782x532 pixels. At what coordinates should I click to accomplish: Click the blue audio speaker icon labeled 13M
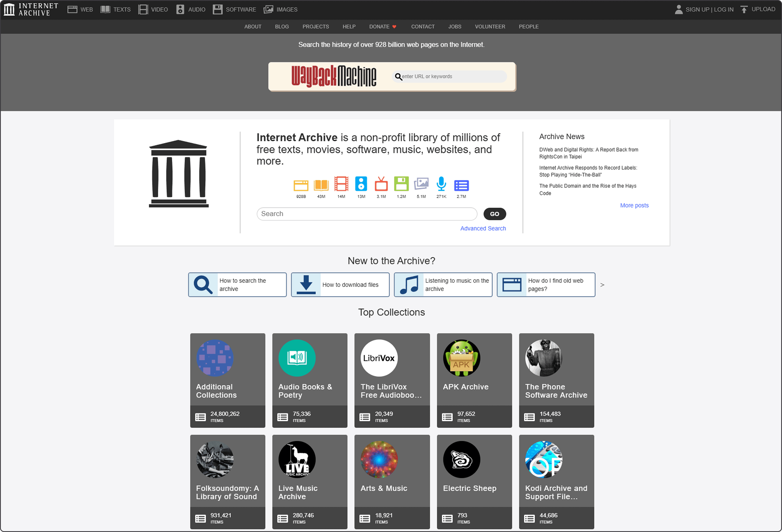point(361,184)
